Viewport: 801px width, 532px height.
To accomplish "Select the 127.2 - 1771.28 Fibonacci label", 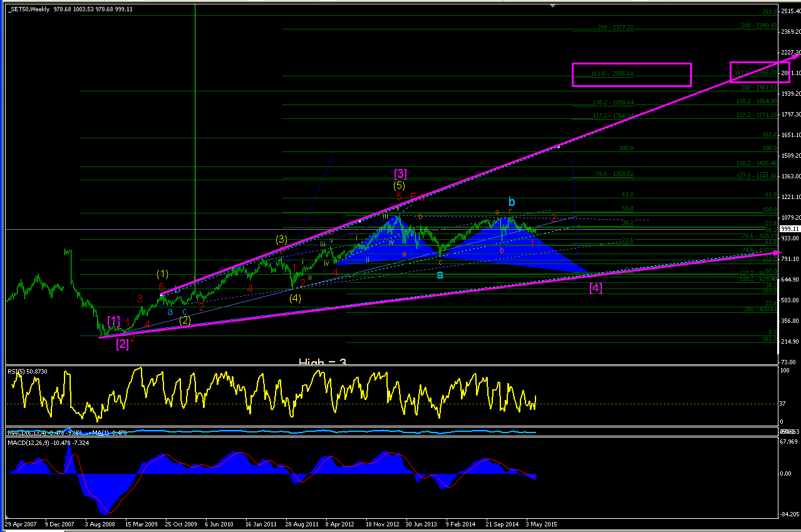I will (x=757, y=115).
